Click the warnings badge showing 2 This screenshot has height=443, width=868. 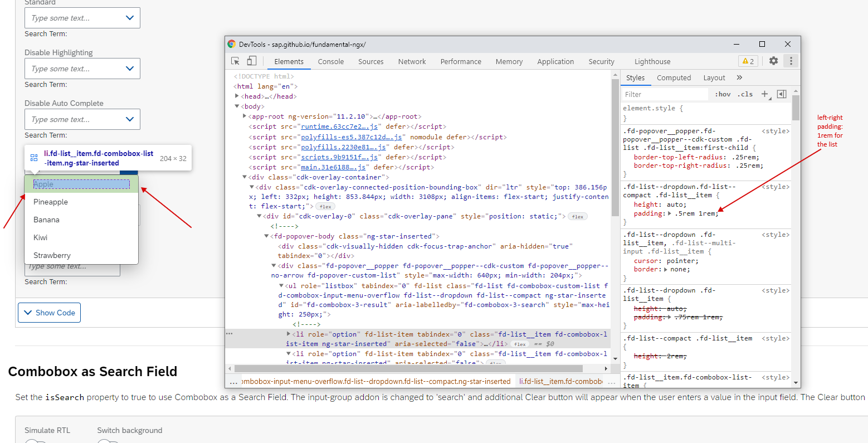[x=748, y=61]
